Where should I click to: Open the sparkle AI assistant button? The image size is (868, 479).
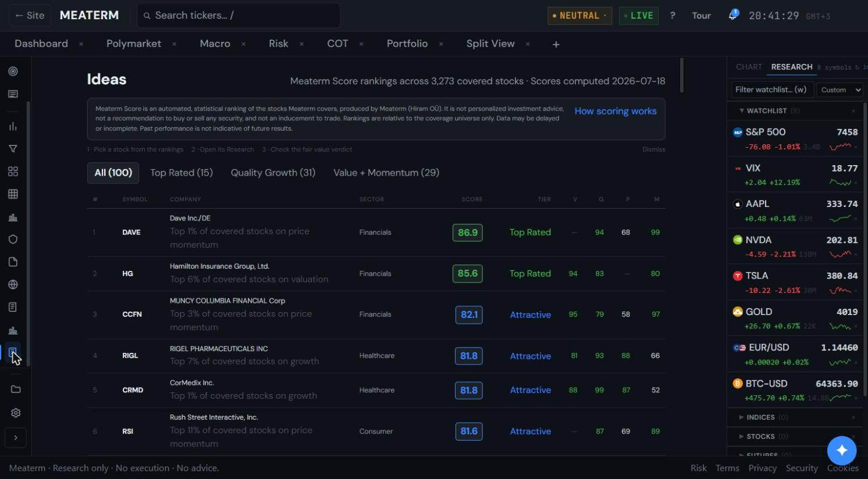click(x=842, y=450)
